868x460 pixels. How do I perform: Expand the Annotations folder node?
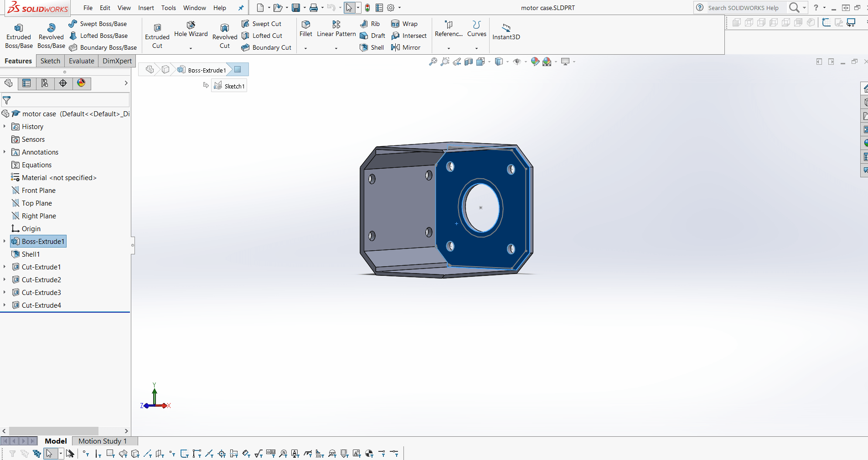click(5, 152)
